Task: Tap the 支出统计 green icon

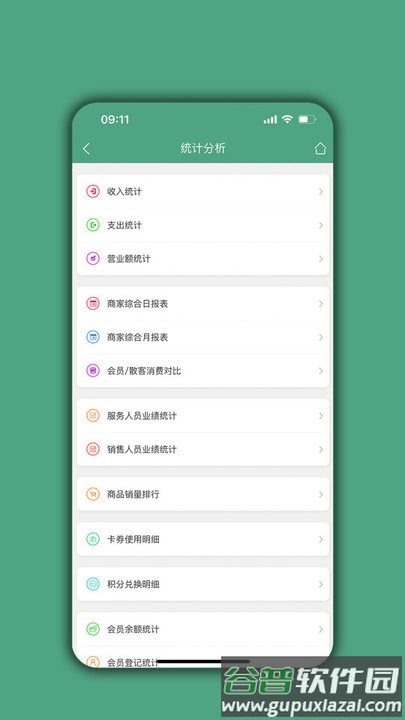Action: (93, 225)
